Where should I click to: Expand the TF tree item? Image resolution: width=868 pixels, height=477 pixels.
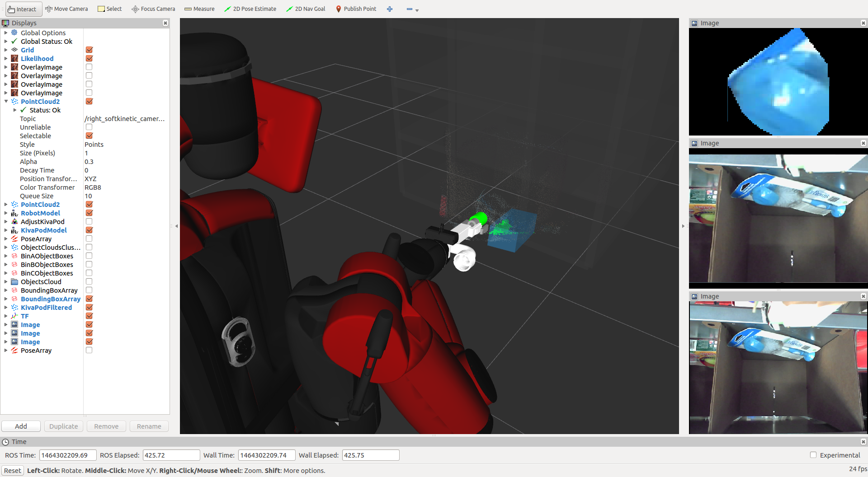pos(6,316)
